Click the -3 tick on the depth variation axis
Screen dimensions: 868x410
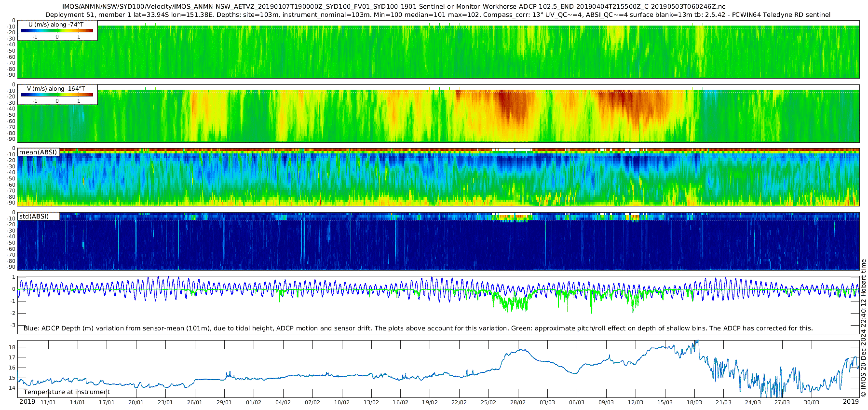14,325
